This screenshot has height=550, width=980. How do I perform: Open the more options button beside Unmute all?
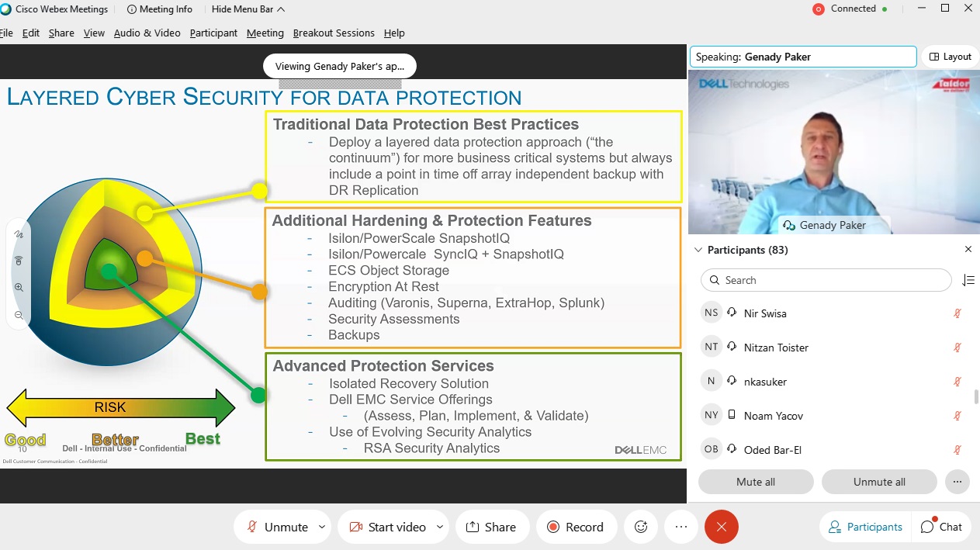[x=957, y=482]
